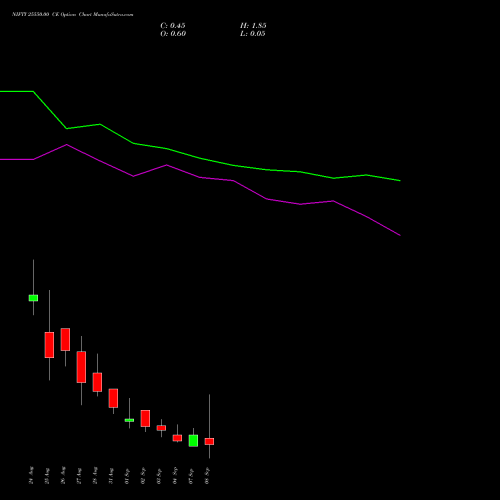
Task: Click the green candlestick for 07 Sep
Action: 193,441
